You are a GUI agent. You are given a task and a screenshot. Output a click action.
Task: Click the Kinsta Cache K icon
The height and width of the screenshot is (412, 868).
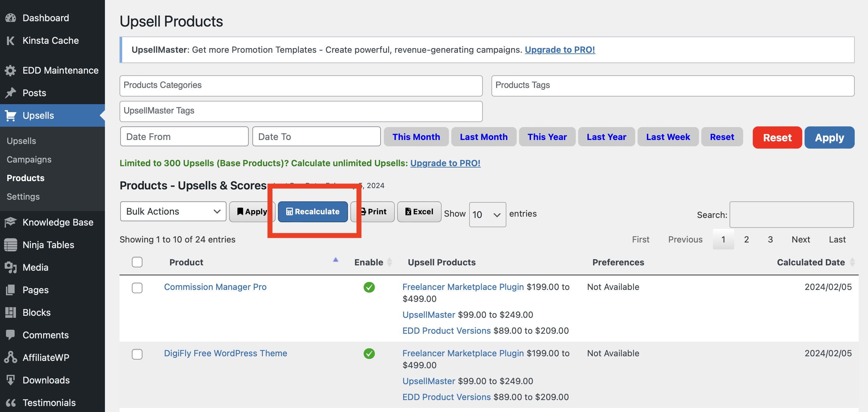click(10, 40)
